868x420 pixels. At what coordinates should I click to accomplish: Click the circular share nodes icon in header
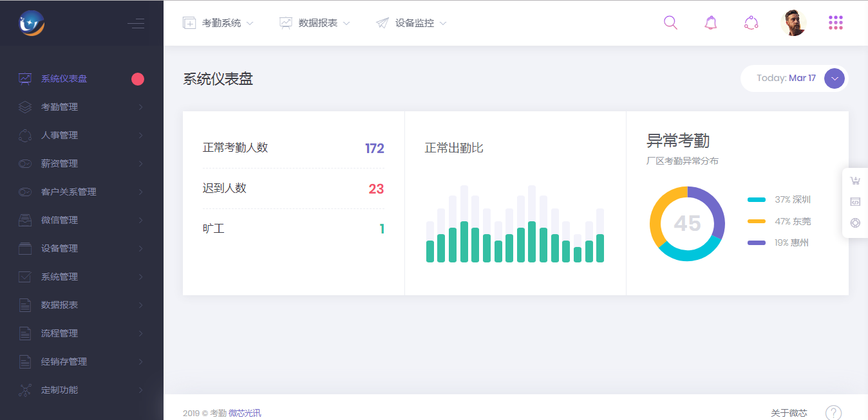(x=751, y=23)
